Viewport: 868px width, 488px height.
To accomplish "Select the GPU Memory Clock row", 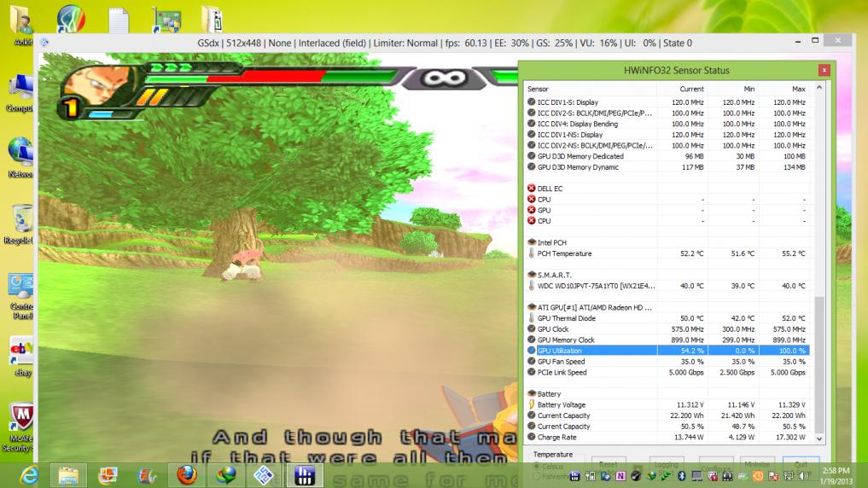I will [x=667, y=340].
